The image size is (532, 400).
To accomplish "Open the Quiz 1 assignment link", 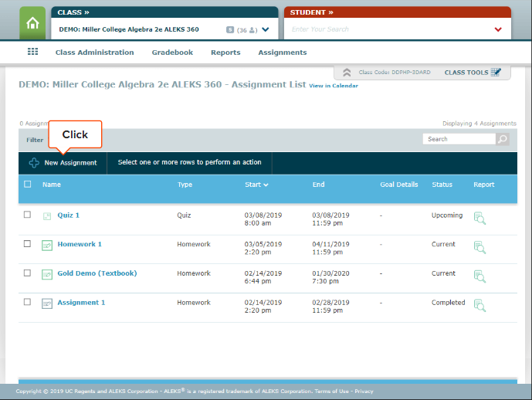I will point(68,215).
